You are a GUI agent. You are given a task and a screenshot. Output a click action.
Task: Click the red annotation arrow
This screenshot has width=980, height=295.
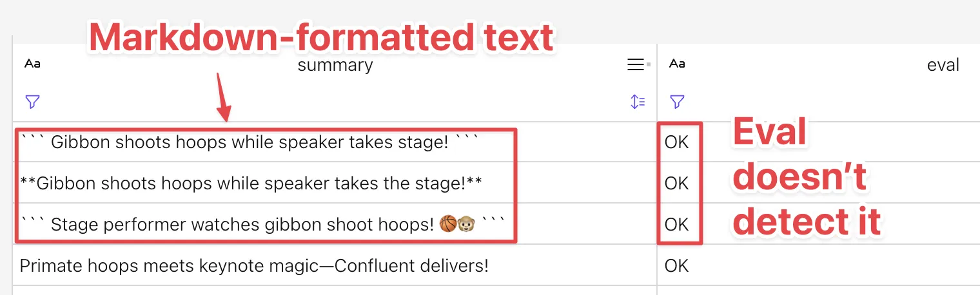221,97
